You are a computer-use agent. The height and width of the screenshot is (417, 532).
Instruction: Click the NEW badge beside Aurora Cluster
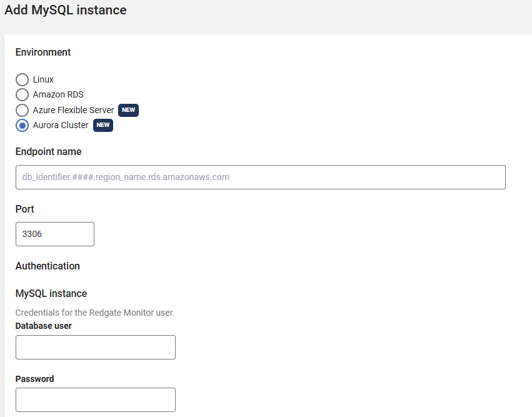tap(103, 125)
